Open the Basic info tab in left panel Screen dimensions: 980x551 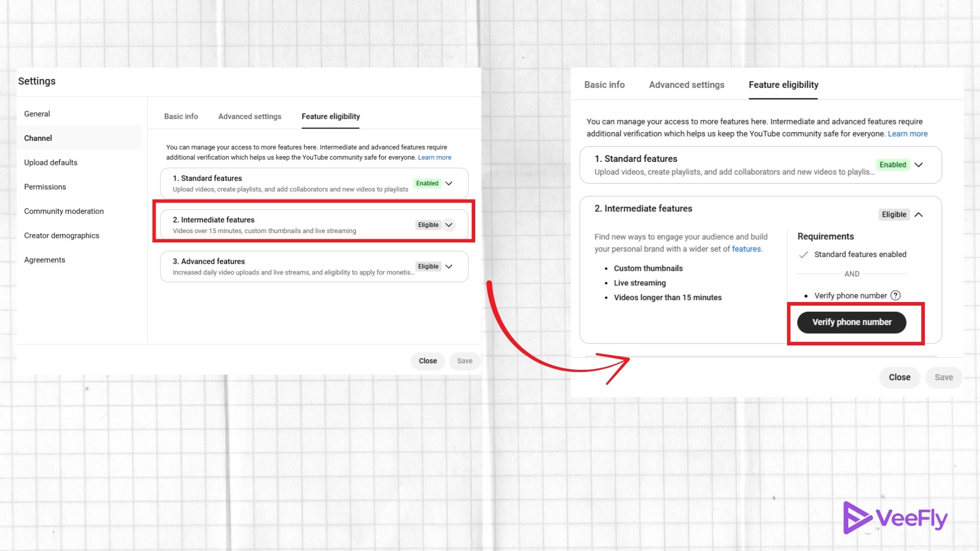[181, 116]
